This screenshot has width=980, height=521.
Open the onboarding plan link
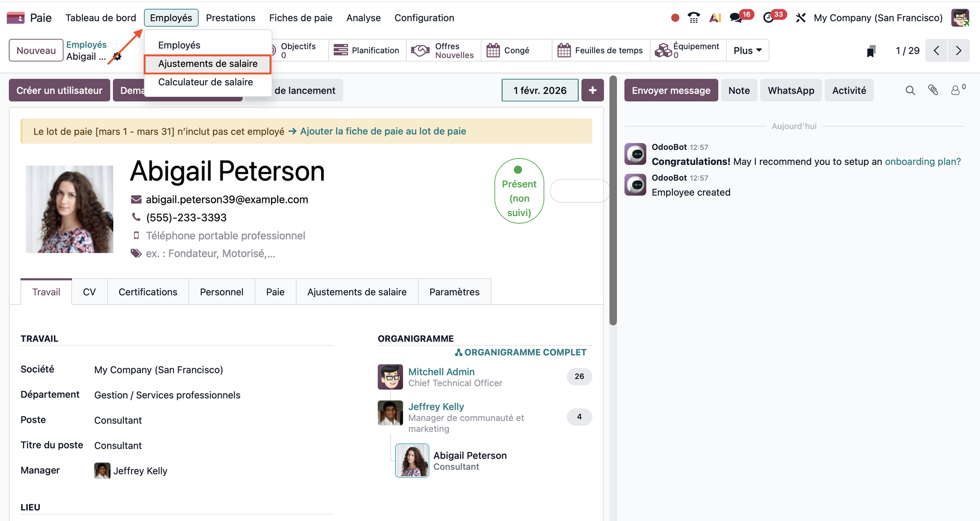point(922,162)
